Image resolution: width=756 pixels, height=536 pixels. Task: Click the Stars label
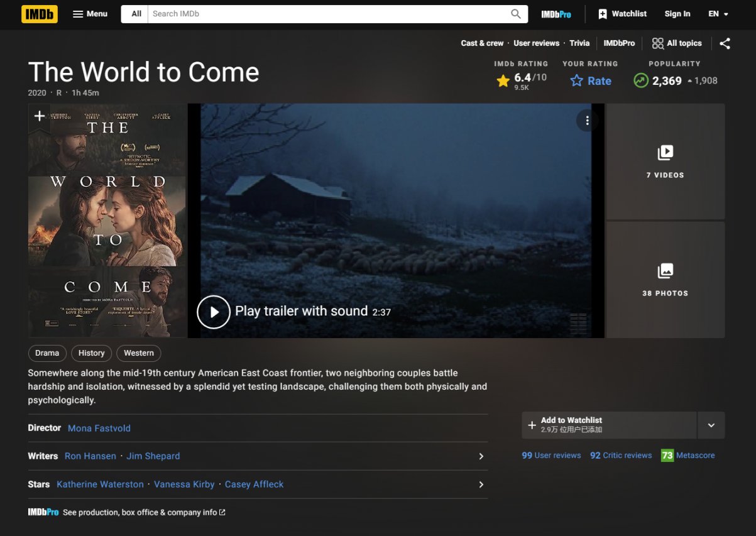(39, 484)
